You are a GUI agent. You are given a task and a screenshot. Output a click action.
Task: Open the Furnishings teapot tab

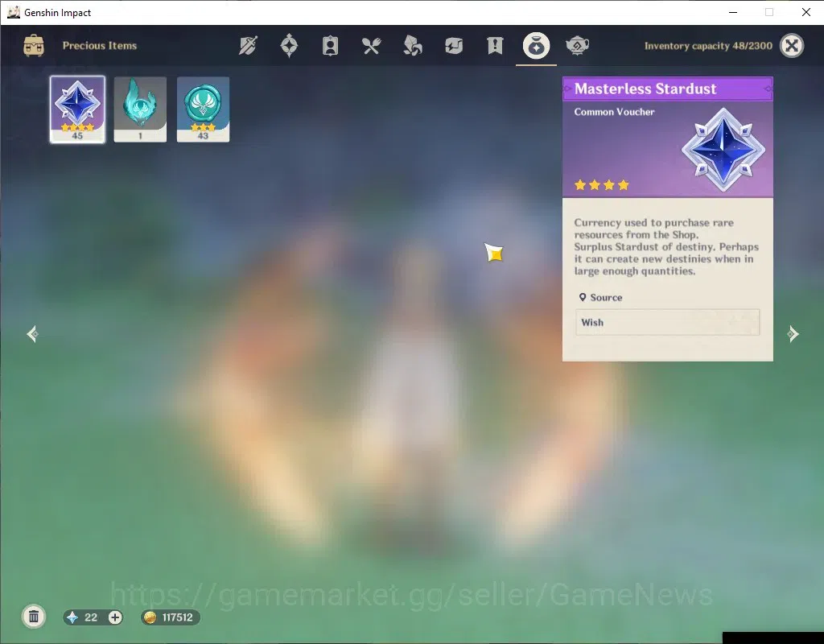(577, 46)
